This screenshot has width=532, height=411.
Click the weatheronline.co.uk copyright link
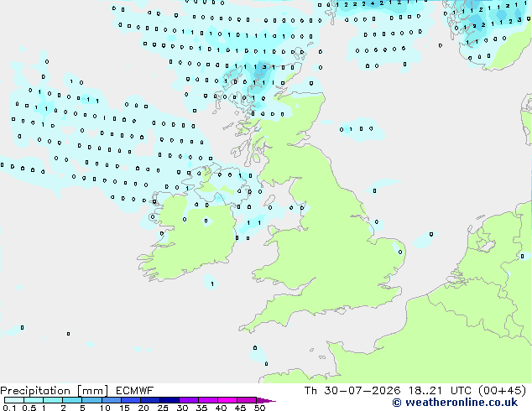click(x=455, y=403)
